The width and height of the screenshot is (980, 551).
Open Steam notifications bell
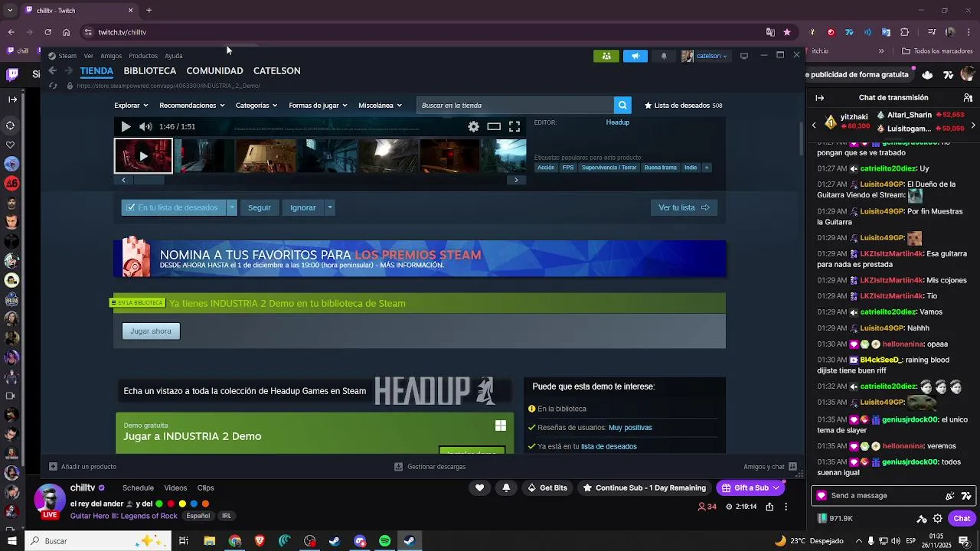pos(664,56)
